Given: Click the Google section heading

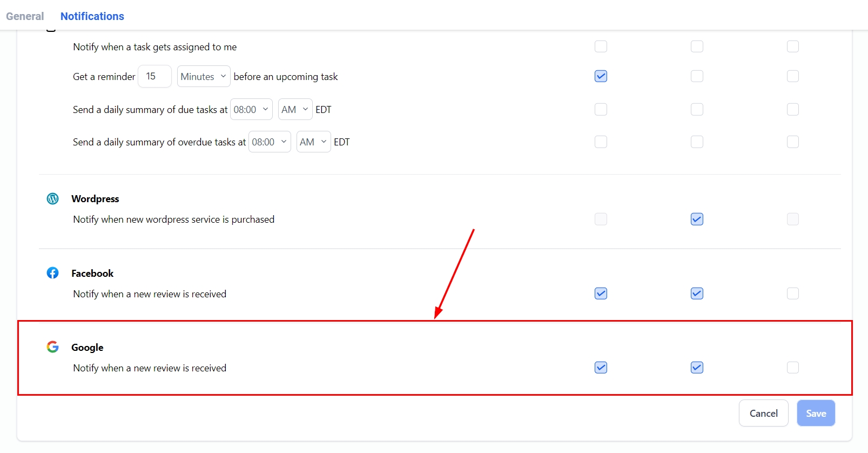Looking at the screenshot, I should click(88, 348).
